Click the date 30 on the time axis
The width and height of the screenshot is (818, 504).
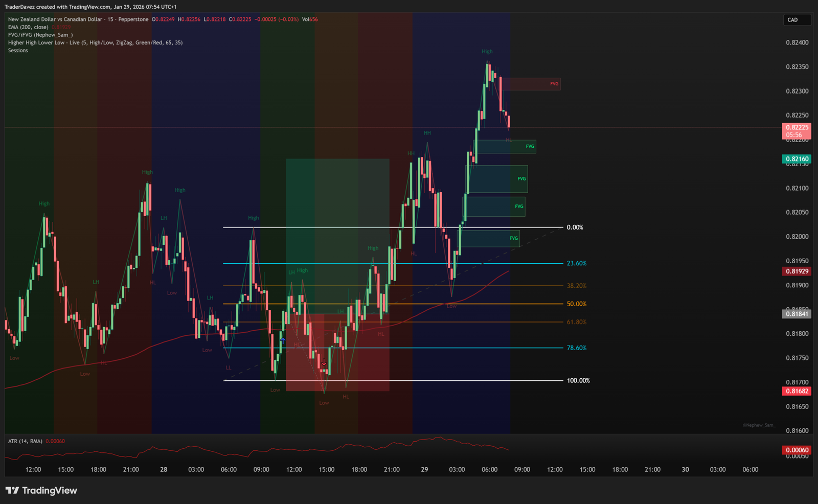click(685, 469)
